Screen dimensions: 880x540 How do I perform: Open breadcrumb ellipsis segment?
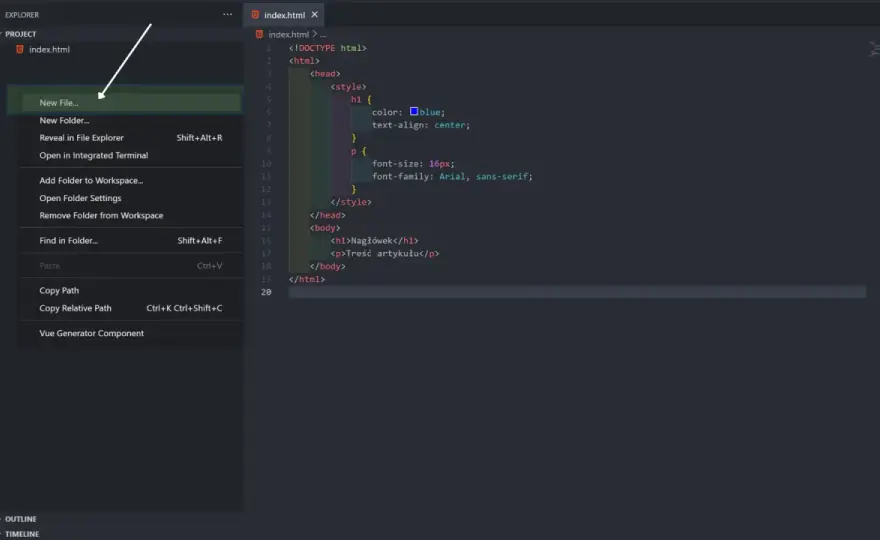coord(323,35)
